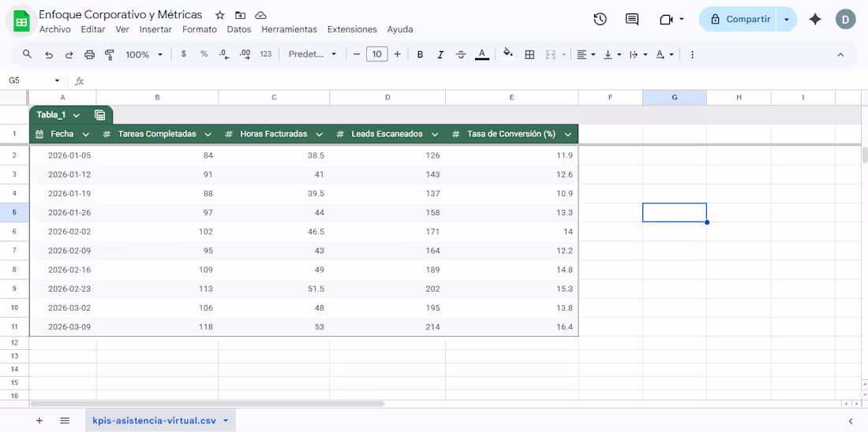Image resolution: width=868 pixels, height=432 pixels.
Task: Select the kpis-asistencia-virtual.csv sheet tab
Action: (x=160, y=420)
